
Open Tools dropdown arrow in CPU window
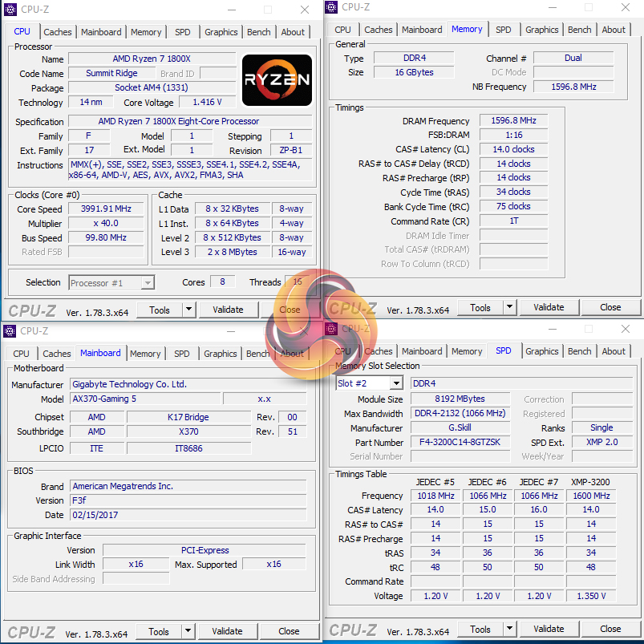click(x=188, y=310)
